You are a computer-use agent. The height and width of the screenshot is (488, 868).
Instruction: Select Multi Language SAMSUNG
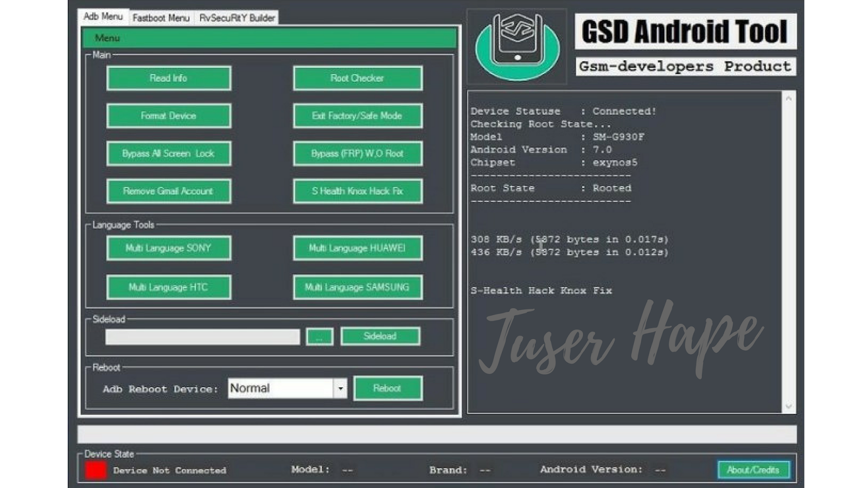click(357, 287)
